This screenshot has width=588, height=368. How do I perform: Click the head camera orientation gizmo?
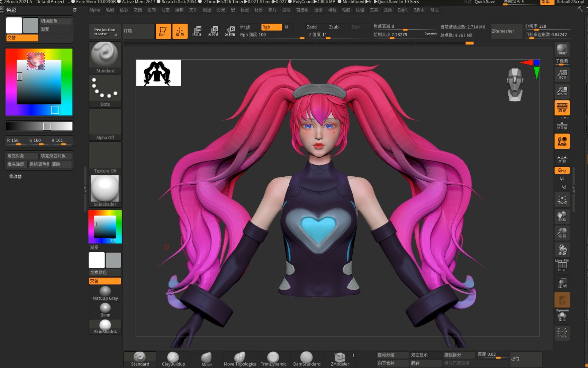coord(515,85)
